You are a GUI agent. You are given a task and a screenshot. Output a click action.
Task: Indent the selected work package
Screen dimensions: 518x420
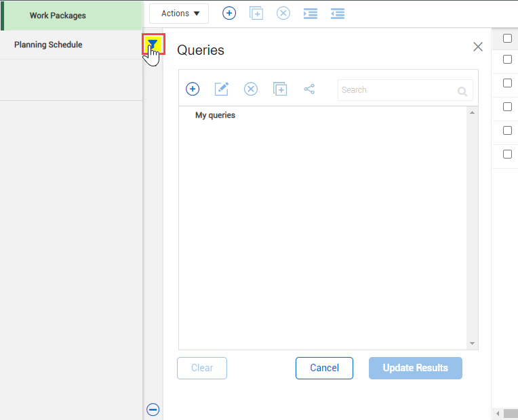click(311, 14)
